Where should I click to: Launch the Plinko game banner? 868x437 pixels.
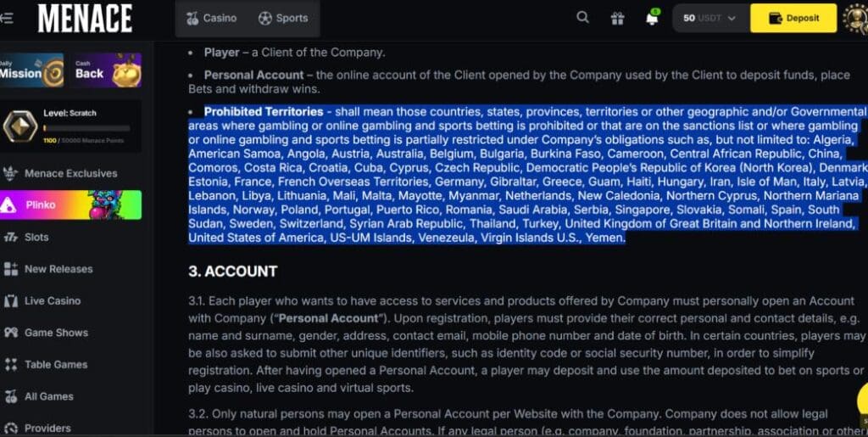pos(70,204)
